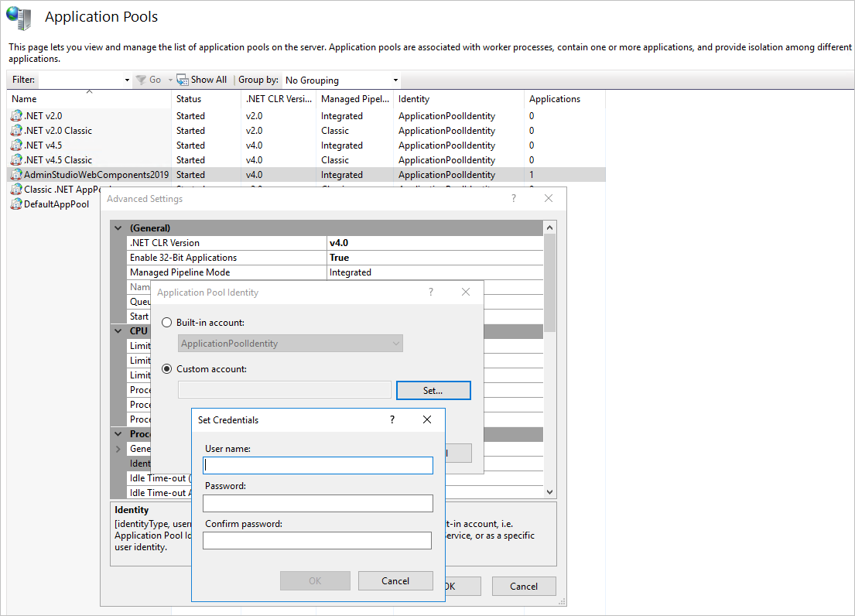
Task: Collapse the CPU settings section
Action: (118, 331)
